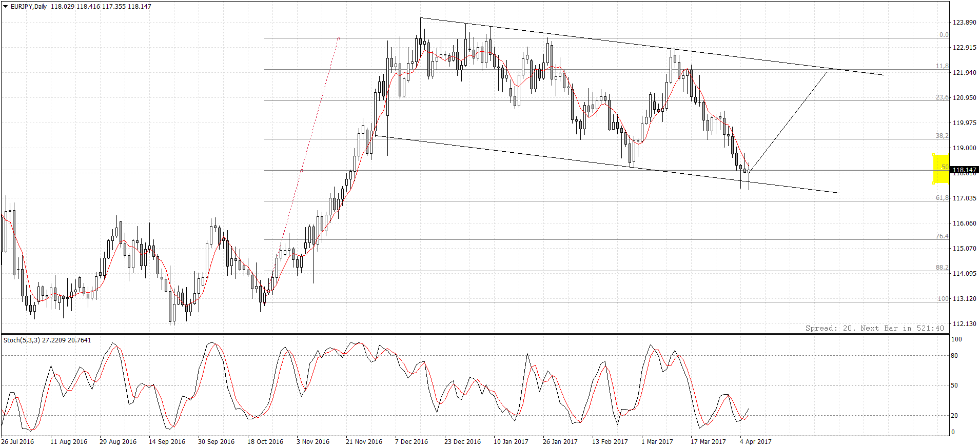Click the 80 level on Stochastic scale

954,356
